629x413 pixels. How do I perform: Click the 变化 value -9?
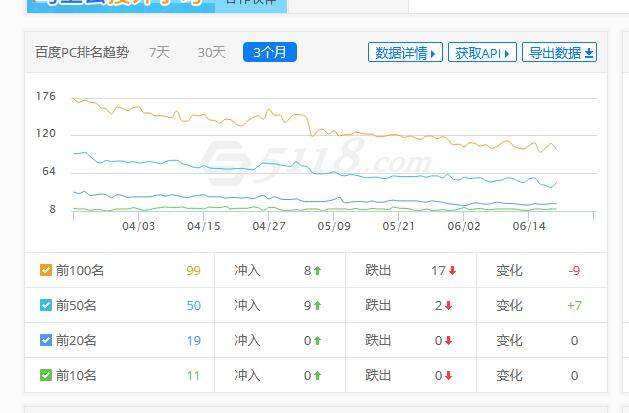click(574, 271)
